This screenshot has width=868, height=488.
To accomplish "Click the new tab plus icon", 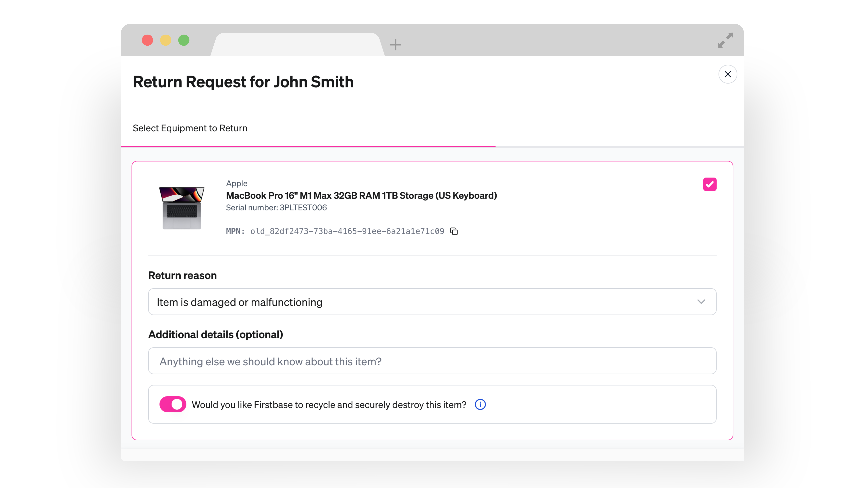I will pos(395,44).
